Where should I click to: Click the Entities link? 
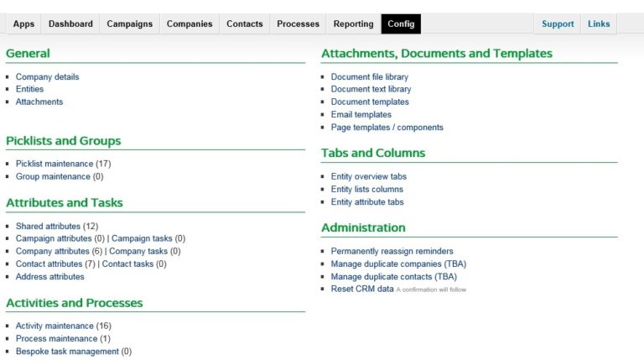(29, 89)
